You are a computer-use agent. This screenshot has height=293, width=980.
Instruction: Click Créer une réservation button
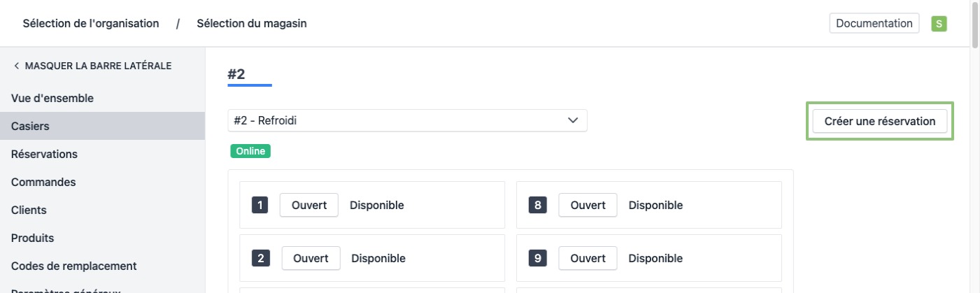pyautogui.click(x=879, y=121)
